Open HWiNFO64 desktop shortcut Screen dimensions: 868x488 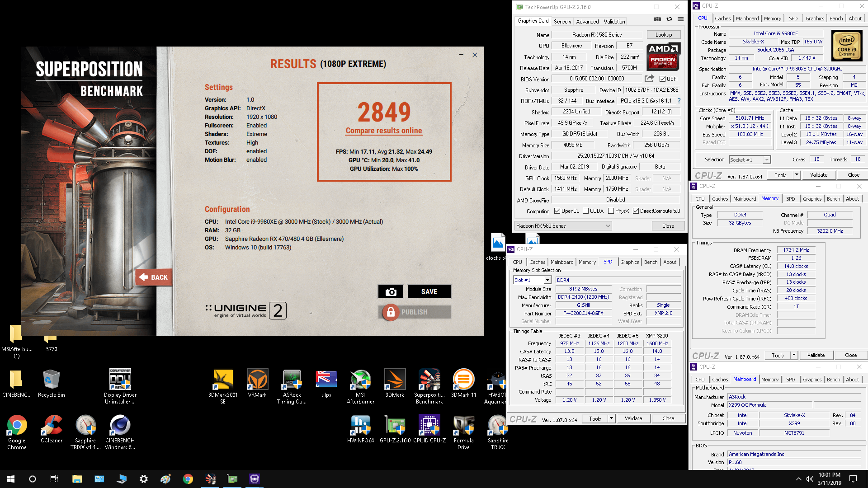click(x=360, y=429)
